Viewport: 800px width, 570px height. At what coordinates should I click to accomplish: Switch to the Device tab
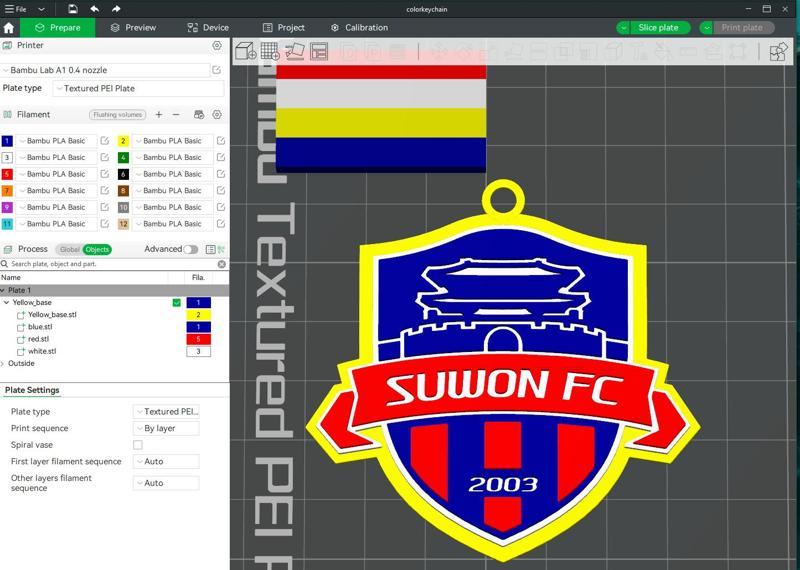208,28
